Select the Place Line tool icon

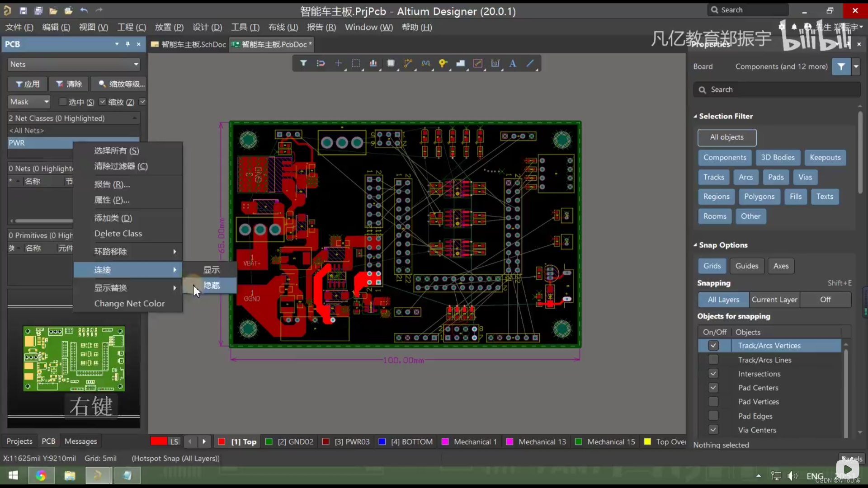530,64
